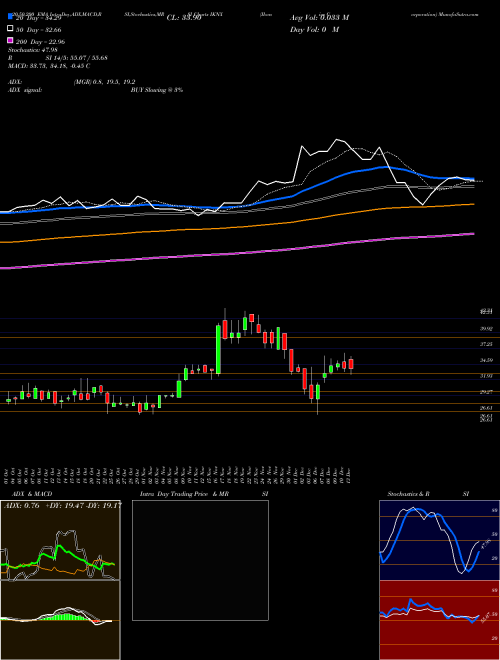Image resolution: width=500 pixels, height=660 pixels.
Task: Click the blue 20 Day legend swatch
Action: 10,17
